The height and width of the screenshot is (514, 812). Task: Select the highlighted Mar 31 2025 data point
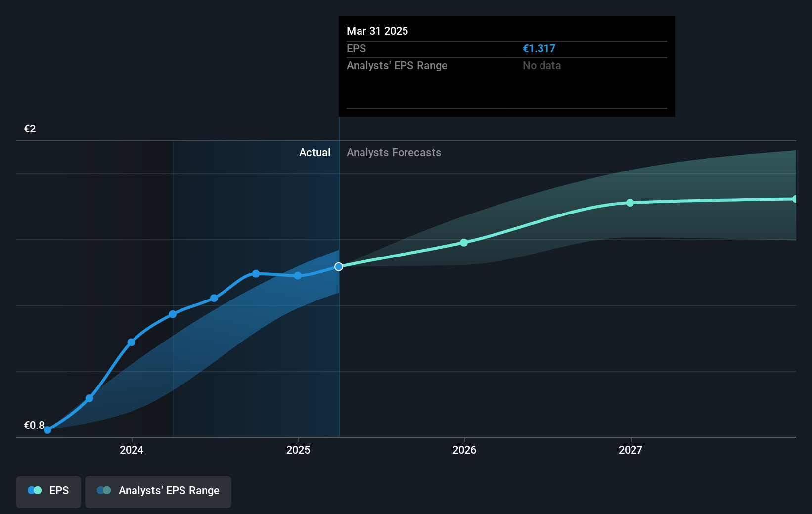[339, 267]
